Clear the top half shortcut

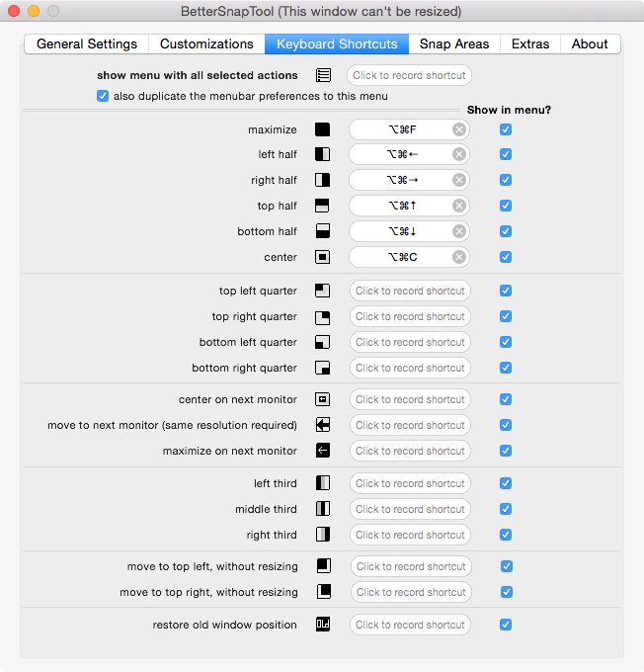459,206
